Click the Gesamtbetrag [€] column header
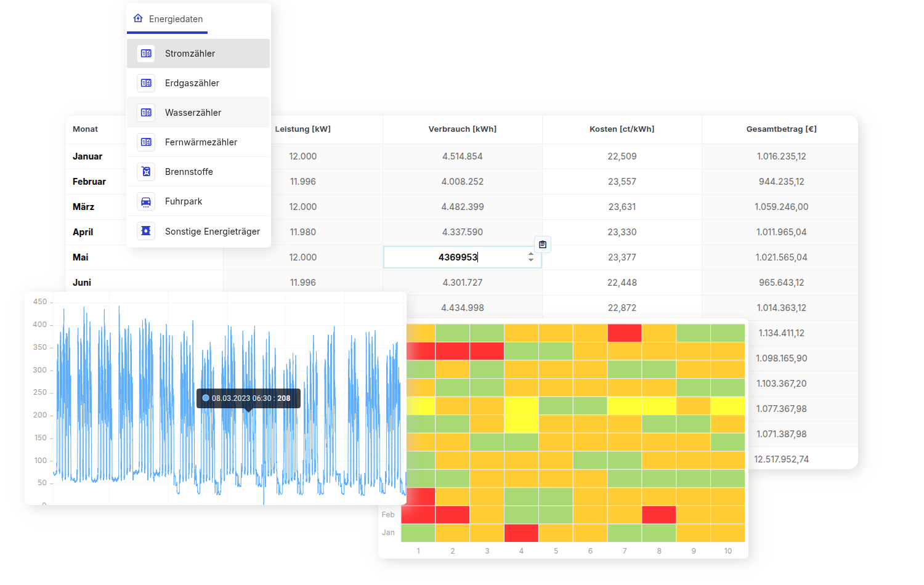924x585 pixels. [781, 129]
